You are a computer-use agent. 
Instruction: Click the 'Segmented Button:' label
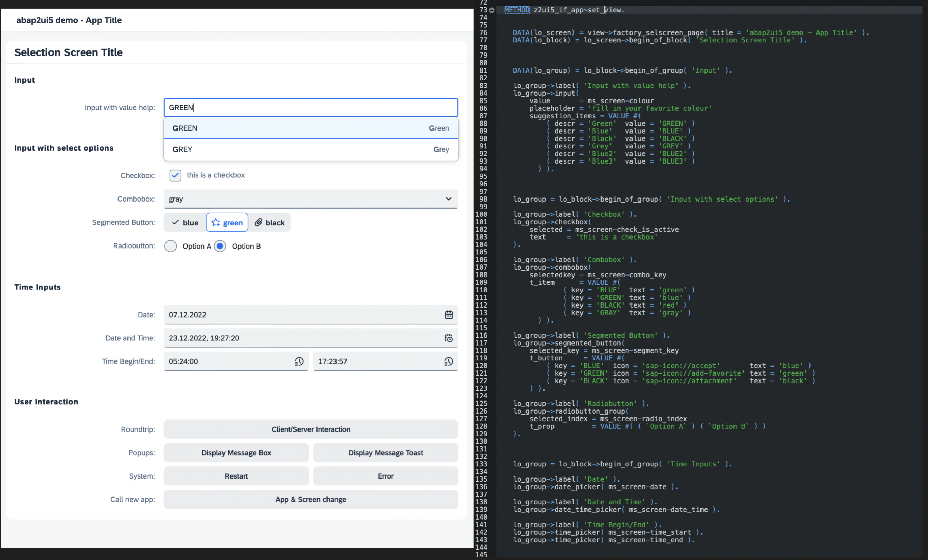[x=124, y=222]
